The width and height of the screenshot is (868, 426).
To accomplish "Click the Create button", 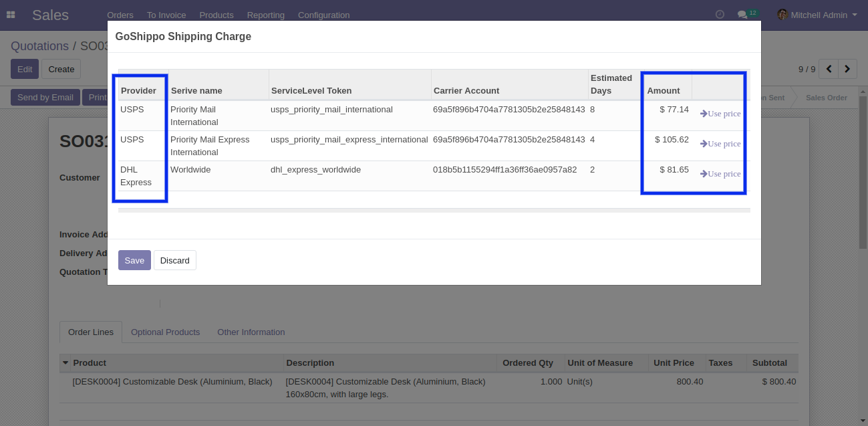I will coord(61,69).
